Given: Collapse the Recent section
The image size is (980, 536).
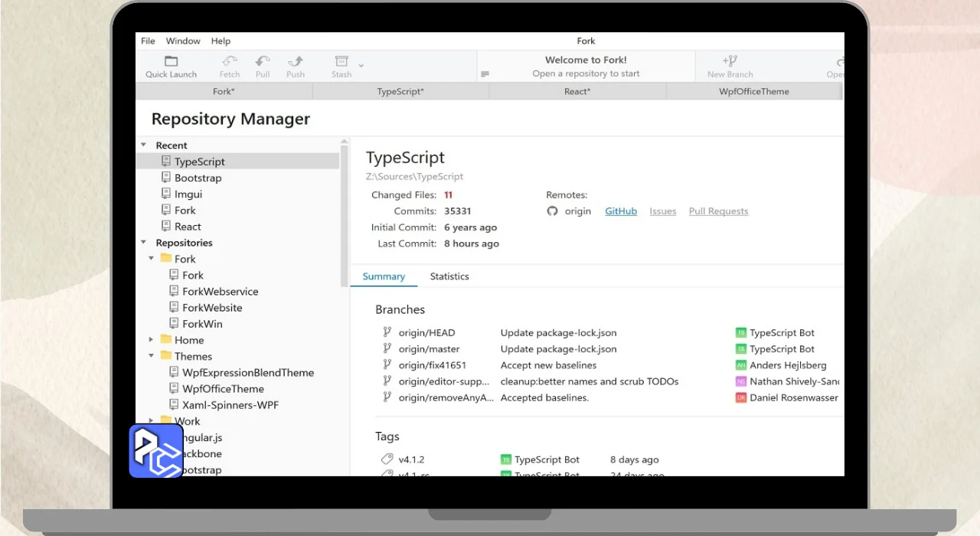Looking at the screenshot, I should tap(144, 145).
